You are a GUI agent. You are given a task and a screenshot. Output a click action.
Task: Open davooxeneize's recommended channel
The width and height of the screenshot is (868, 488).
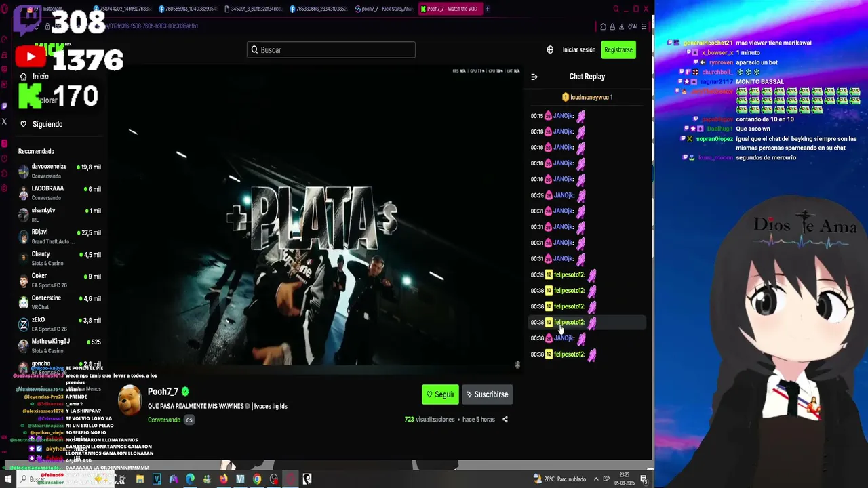60,171
